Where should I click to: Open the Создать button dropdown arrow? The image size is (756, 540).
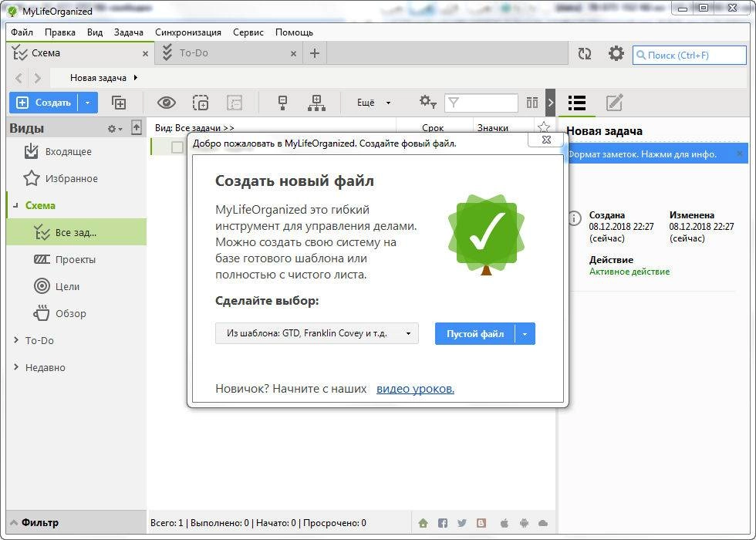tap(88, 103)
